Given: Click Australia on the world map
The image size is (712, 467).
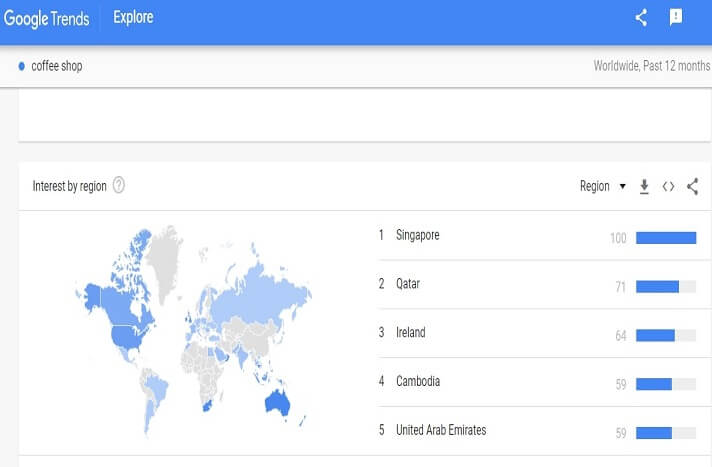Looking at the screenshot, I should tap(275, 401).
